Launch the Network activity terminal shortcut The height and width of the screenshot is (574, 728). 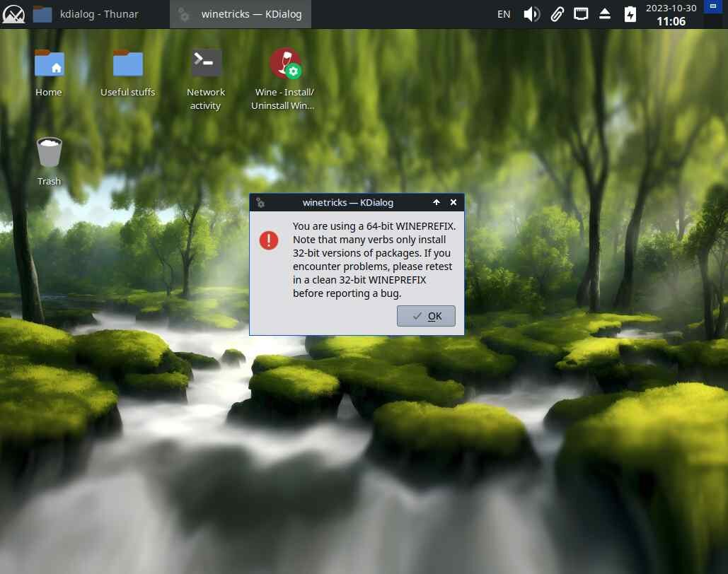tap(206, 79)
